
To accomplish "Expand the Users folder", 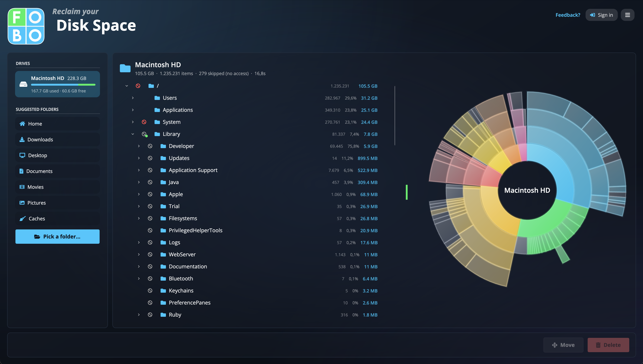I will pos(133,98).
